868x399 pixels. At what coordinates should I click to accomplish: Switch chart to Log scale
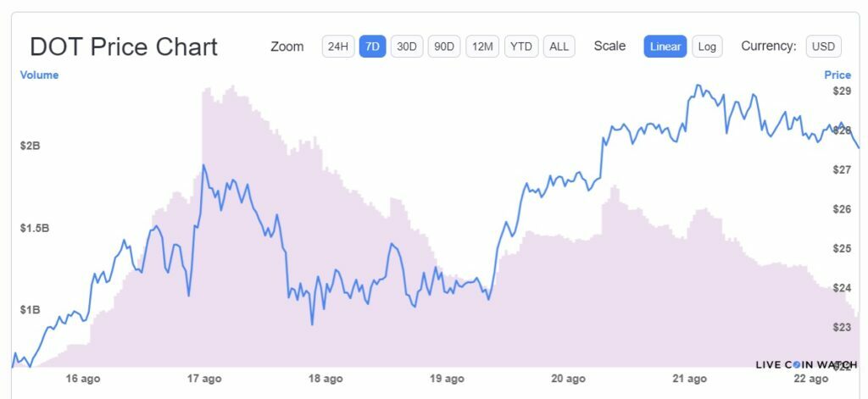click(707, 47)
